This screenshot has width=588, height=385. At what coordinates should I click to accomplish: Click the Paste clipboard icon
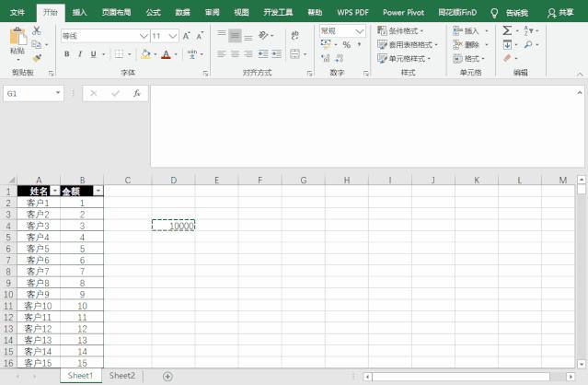click(17, 37)
